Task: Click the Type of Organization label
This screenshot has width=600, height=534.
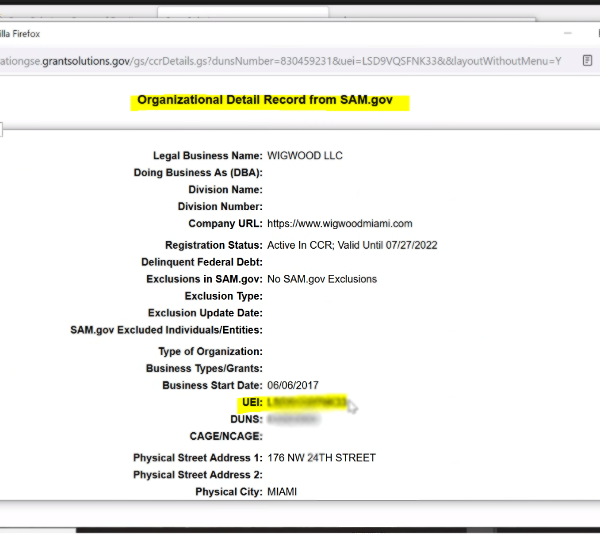Action: click(210, 352)
